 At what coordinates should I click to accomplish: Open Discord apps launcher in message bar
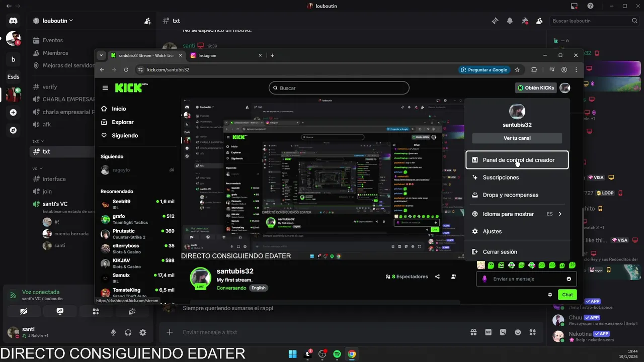(x=533, y=332)
